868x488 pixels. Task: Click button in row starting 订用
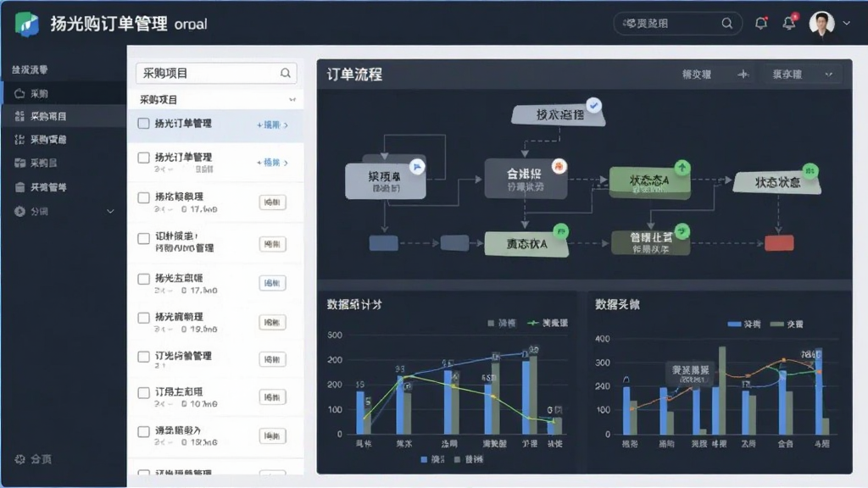point(272,396)
